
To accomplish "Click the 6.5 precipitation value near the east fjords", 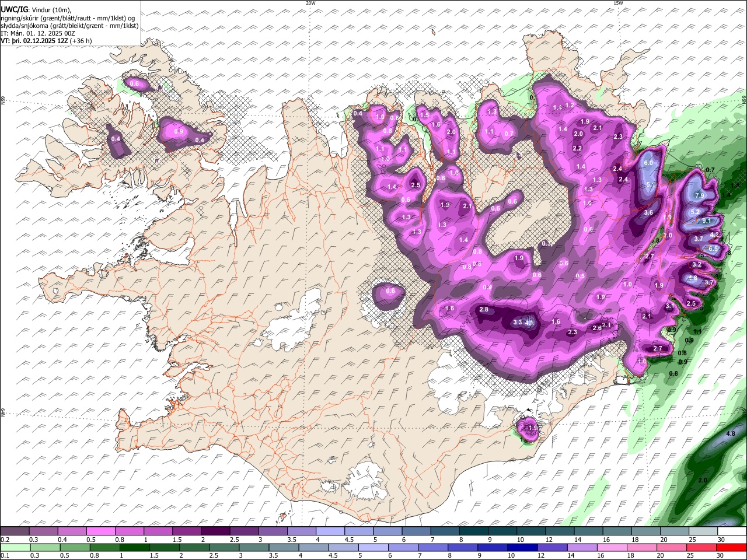I will tap(713, 249).
